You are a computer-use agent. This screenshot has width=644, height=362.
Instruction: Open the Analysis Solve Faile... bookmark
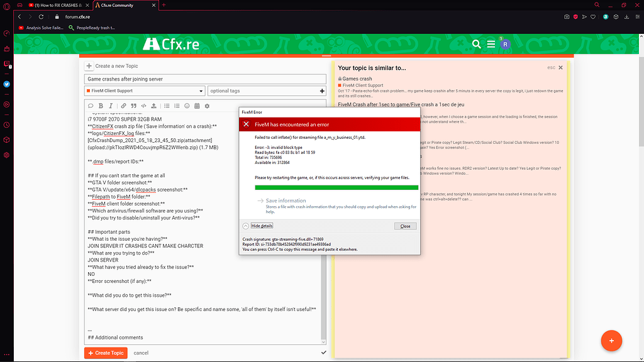41,28
